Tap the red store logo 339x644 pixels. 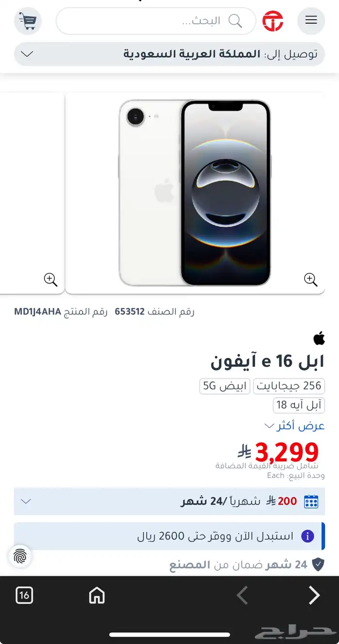[x=273, y=21]
